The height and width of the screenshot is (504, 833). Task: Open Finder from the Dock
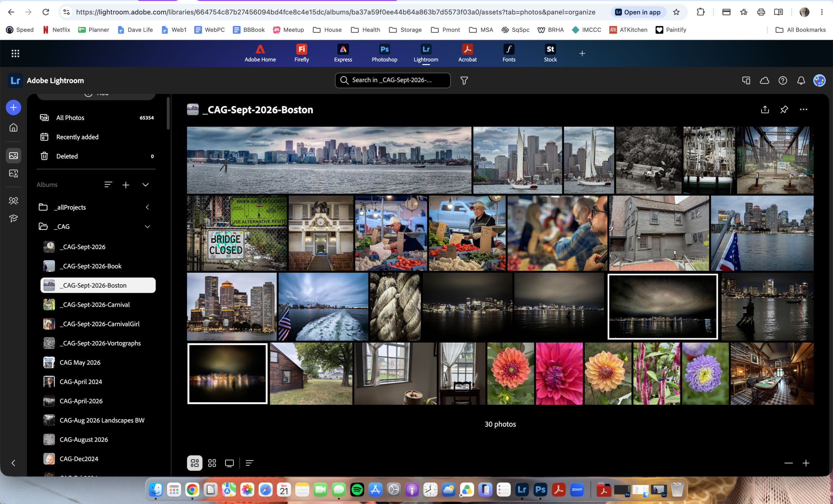[x=156, y=489]
